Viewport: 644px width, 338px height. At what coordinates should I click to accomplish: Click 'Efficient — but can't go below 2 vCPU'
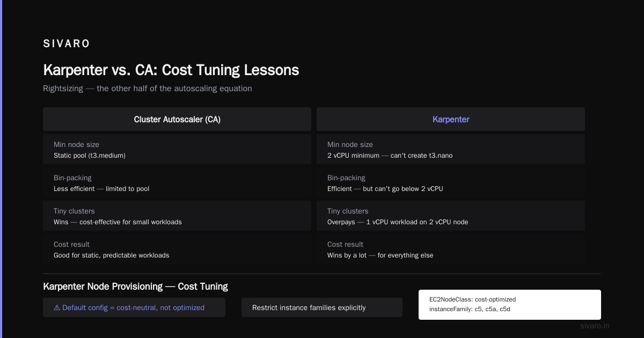(x=385, y=189)
